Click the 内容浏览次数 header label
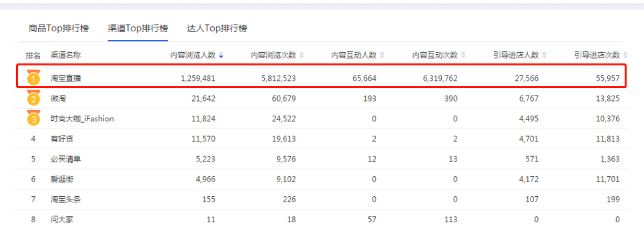 pyautogui.click(x=274, y=55)
